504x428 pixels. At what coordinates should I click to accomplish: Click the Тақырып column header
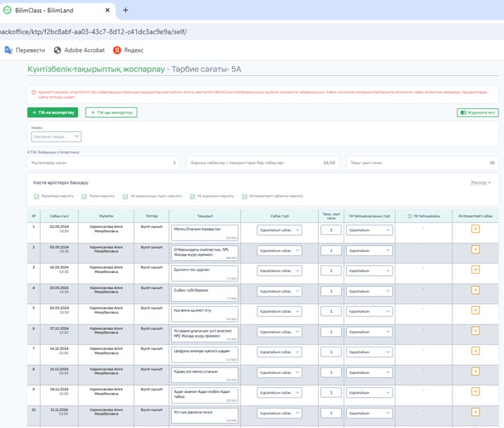(205, 216)
